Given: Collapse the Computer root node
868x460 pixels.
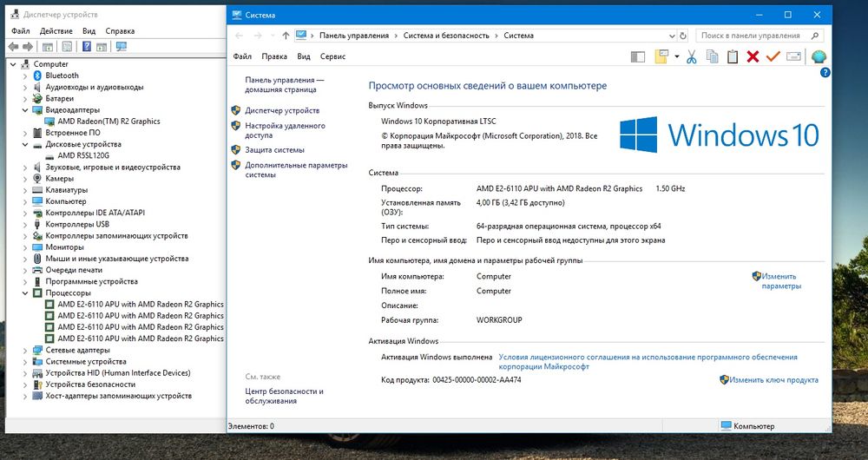Looking at the screenshot, I should [13, 64].
